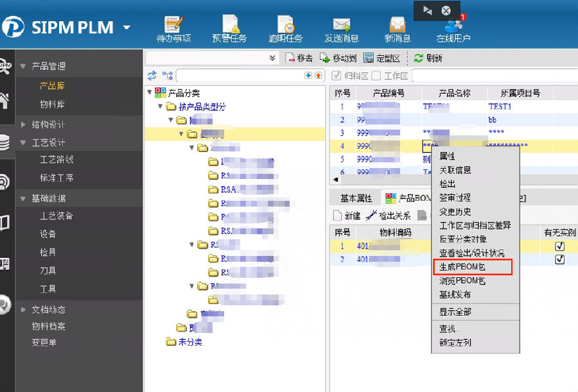Expand the toolbar combo box double chevron
Image resolution: width=578 pixels, height=392 pixels.
(x=272, y=58)
